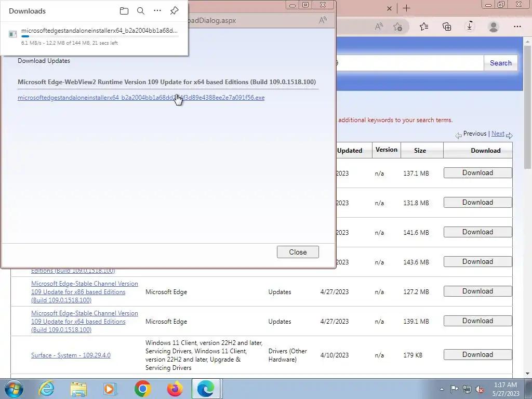532x399 pixels.
Task: Click the catalog search input field
Action: [x=409, y=63]
